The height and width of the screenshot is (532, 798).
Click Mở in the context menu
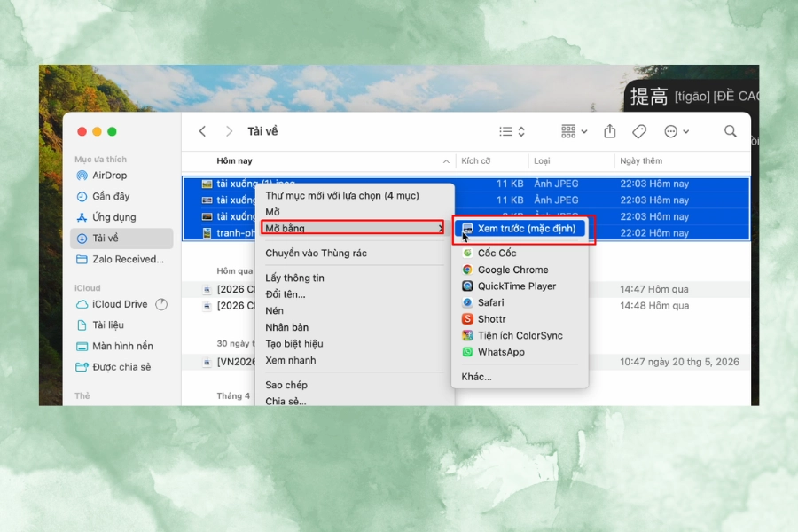pyautogui.click(x=354, y=212)
